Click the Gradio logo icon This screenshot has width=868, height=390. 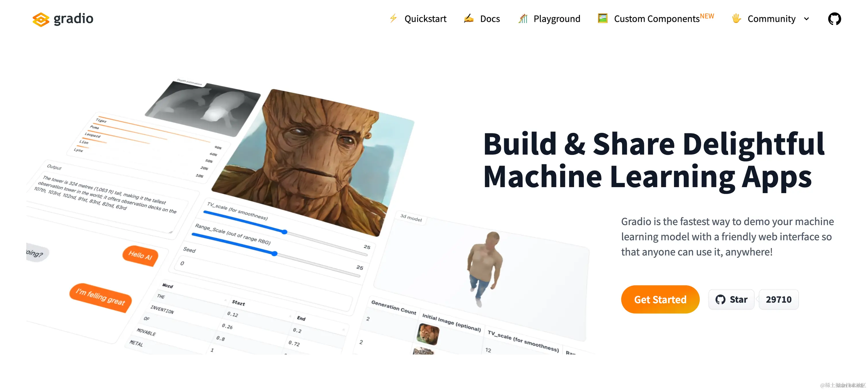pos(41,19)
